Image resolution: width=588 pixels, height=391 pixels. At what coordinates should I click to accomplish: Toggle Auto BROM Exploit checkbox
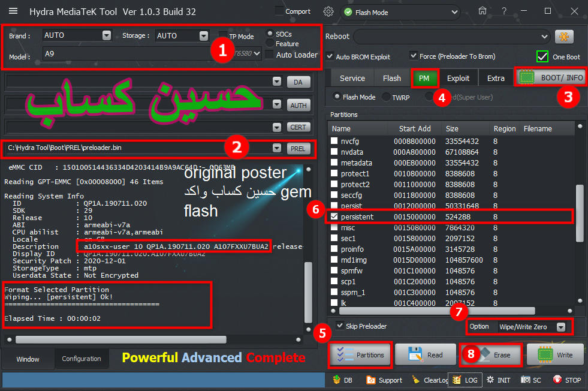[x=330, y=56]
